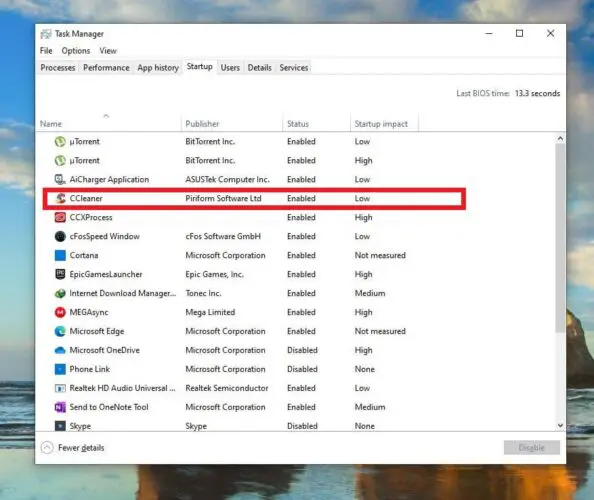The width and height of the screenshot is (594, 500).
Task: Select the first µTorrent icon (Low impact)
Action: pyautogui.click(x=60, y=142)
